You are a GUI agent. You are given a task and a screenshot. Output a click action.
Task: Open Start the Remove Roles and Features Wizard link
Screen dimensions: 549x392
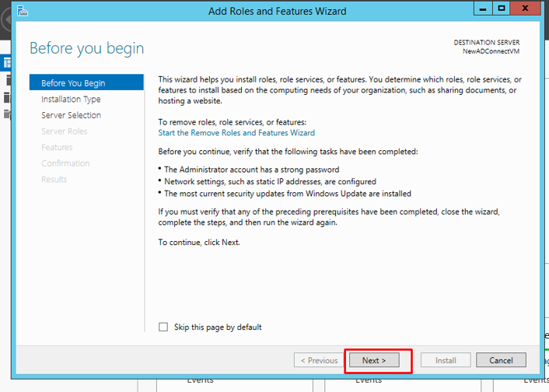(236, 133)
